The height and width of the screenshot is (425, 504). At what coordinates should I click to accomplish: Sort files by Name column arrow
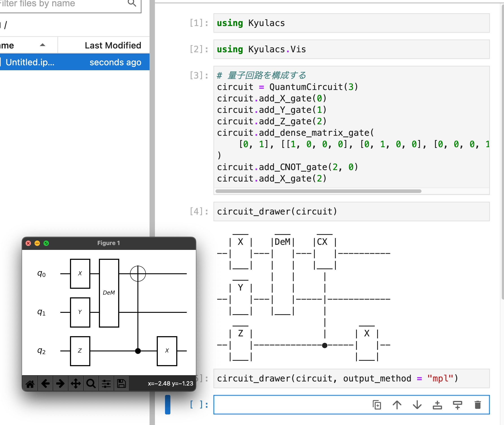[43, 45]
